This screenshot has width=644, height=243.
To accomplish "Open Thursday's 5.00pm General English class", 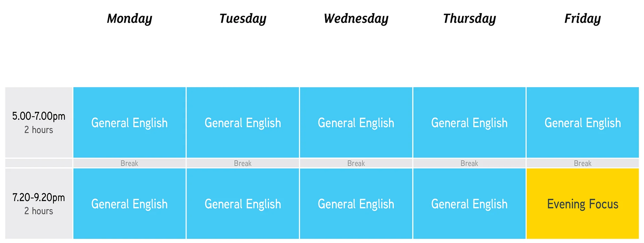I will tap(469, 123).
